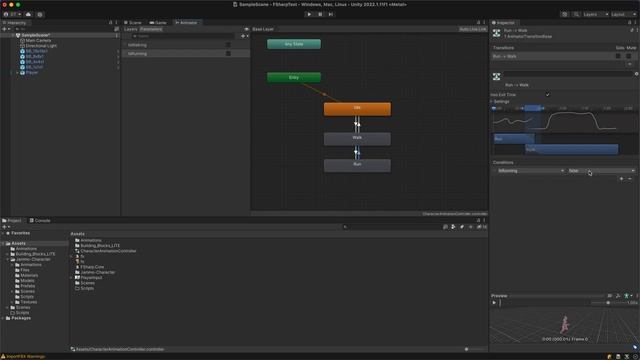Open the transition settings gear in the Inspector
This screenshot has height=360, width=640.
636,74
